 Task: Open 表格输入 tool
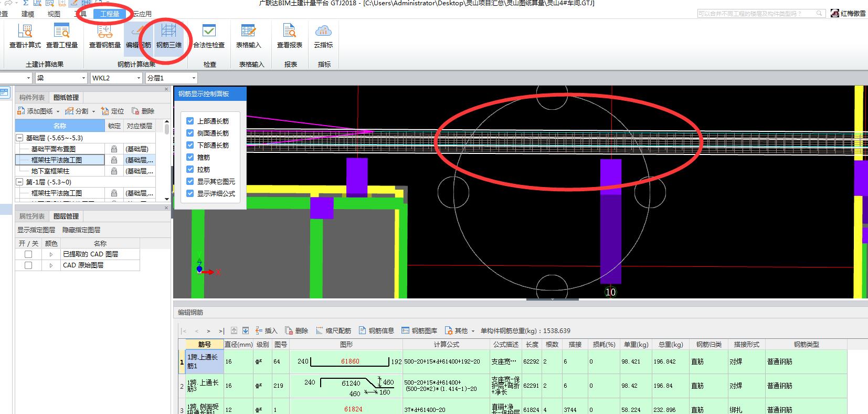point(248,36)
